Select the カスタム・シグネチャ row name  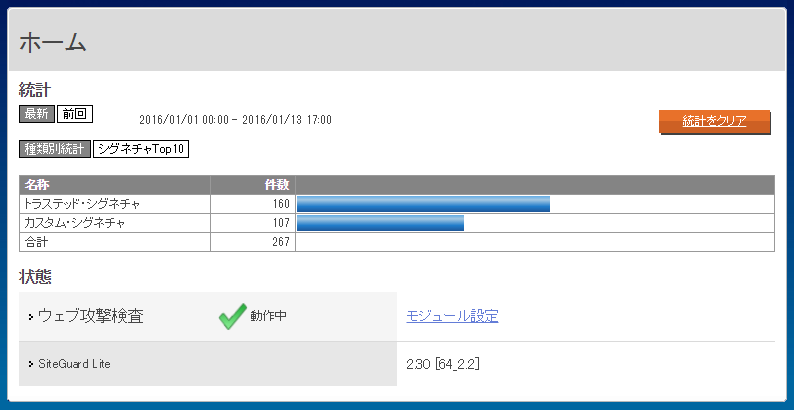[x=74, y=223]
